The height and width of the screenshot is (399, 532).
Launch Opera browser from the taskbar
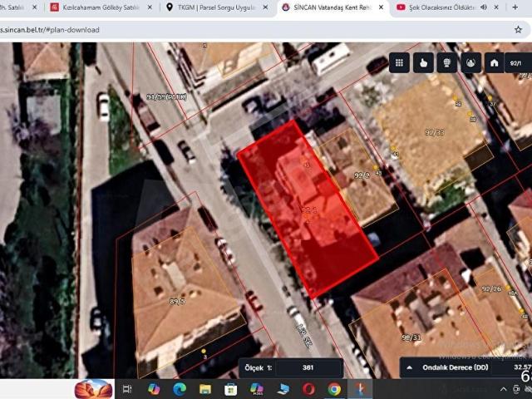point(308,389)
